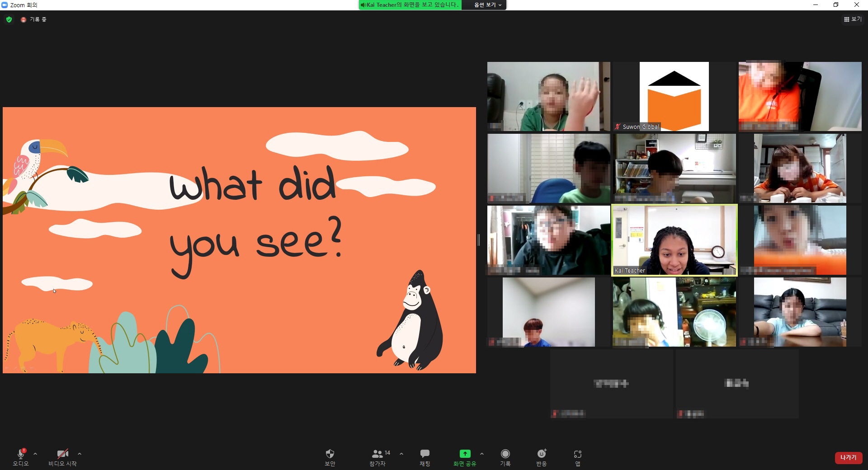Select the Kai Teacher video tile

[x=674, y=240]
